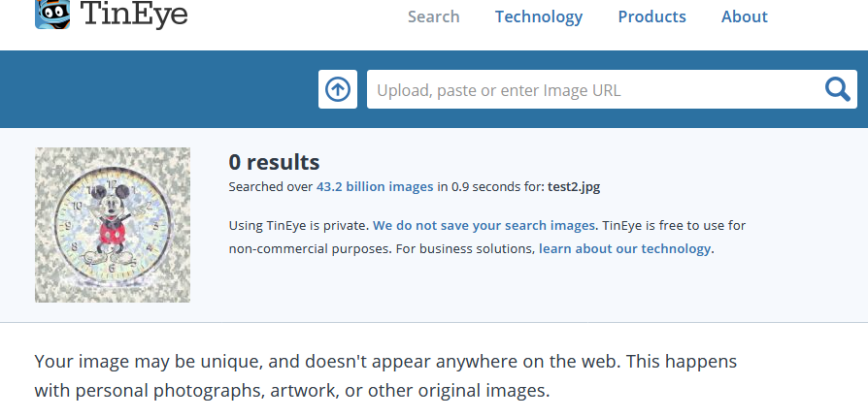Open the Search menu item
This screenshot has width=868, height=418.
click(x=433, y=16)
